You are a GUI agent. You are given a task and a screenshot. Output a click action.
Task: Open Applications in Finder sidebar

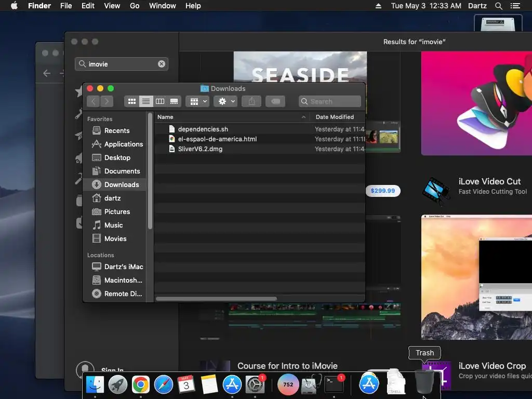point(115,144)
